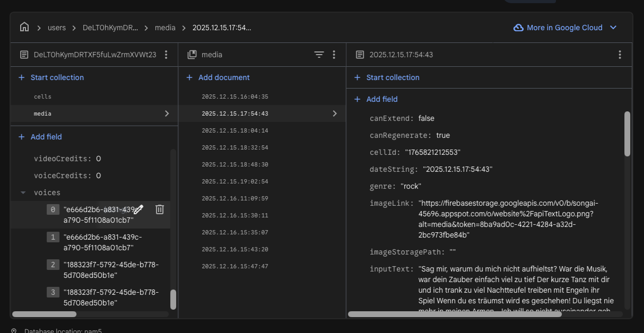Click the left panel vertical scrollbar

(173, 300)
